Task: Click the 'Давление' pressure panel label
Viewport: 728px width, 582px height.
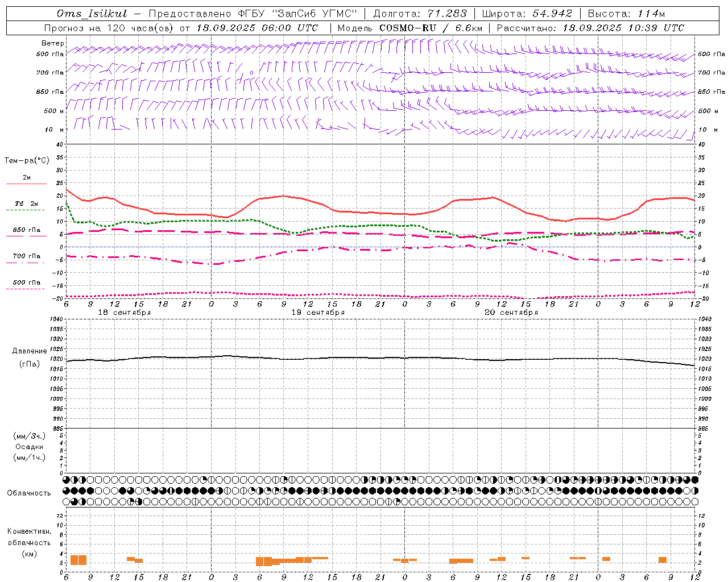Action: point(29,351)
